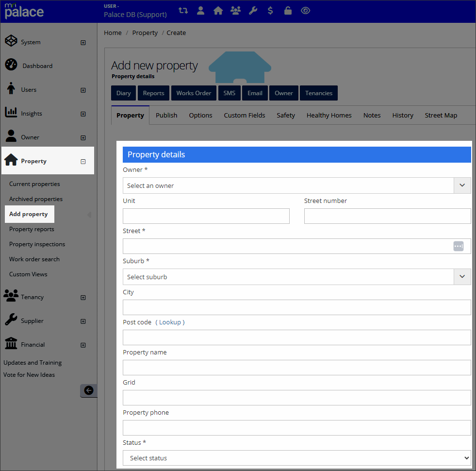Go to Property in the breadcrumb
Viewport: 476px width, 471px height.
click(145, 33)
